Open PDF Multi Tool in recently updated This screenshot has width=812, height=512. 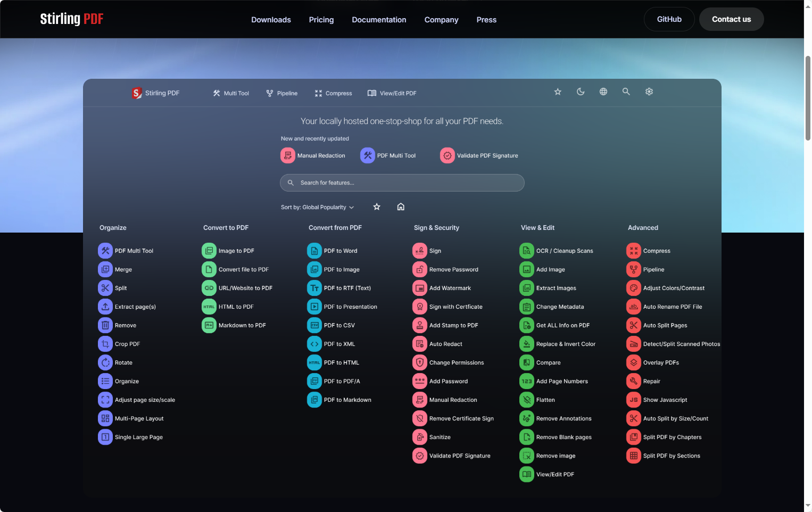pos(388,155)
